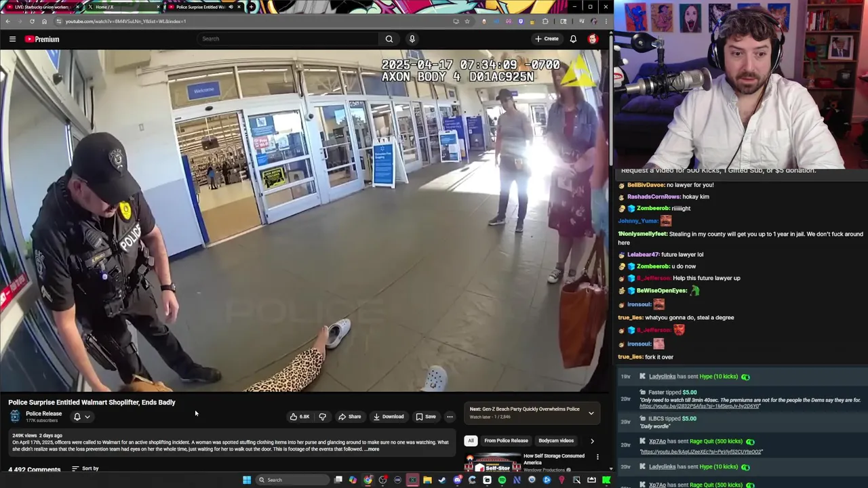The width and height of the screenshot is (868, 488).
Task: Click username BeWiseOpenEyes in chat
Action: (662, 291)
